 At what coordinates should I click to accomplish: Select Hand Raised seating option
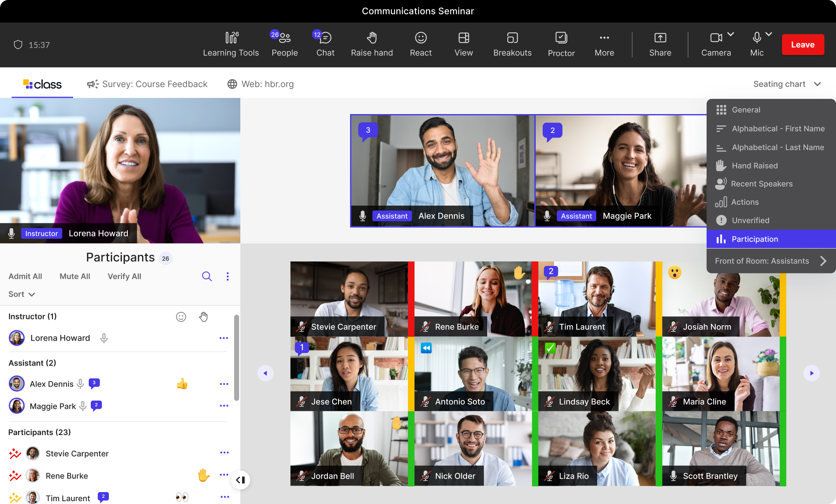click(755, 166)
